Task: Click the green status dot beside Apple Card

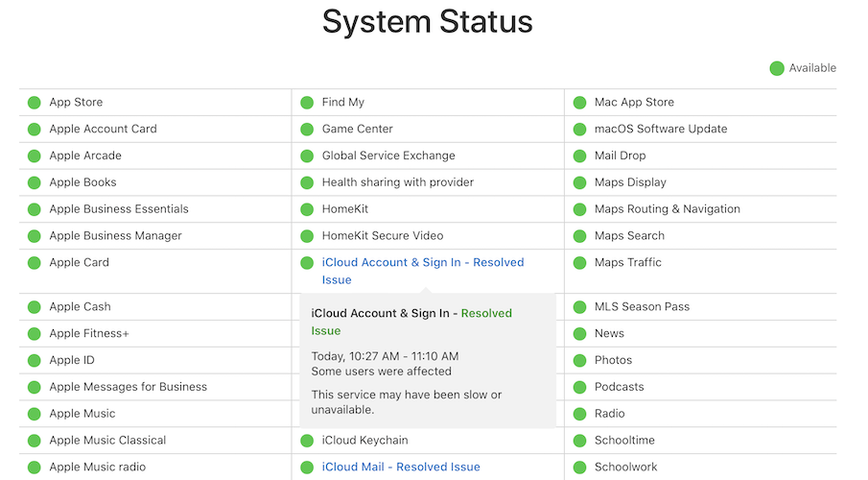Action: click(x=35, y=263)
